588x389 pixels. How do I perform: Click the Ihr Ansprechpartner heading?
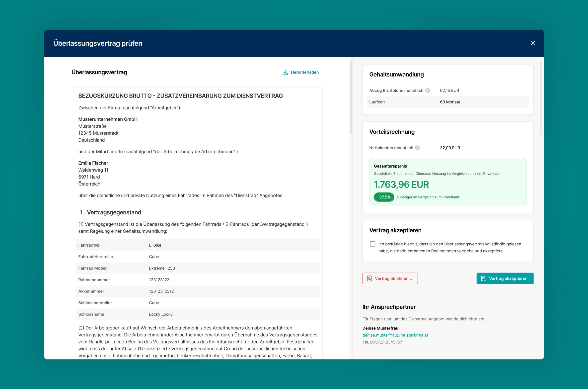click(x=389, y=307)
